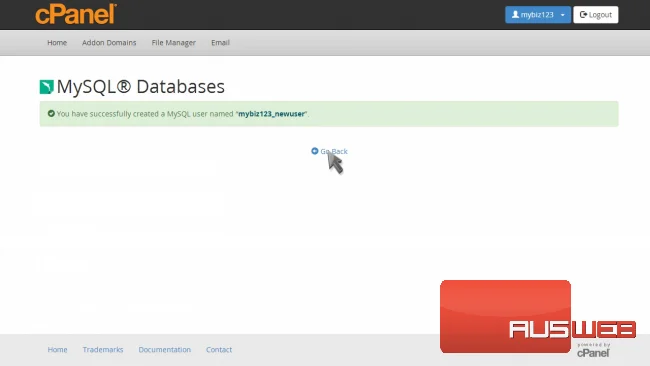Open the footer Contact link
Image resolution: width=650 pixels, height=366 pixels.
[x=219, y=349]
